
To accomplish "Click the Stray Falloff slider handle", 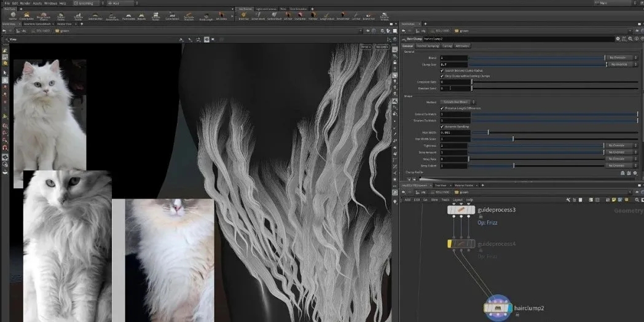I will 513,165.
